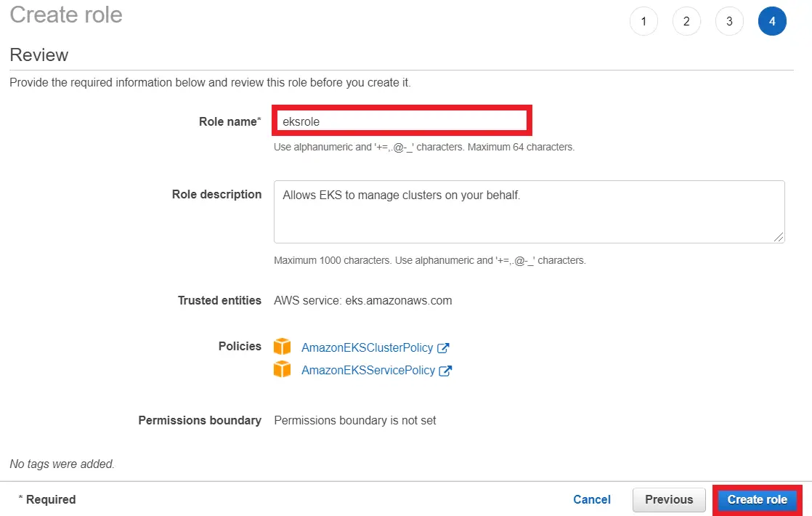Click 'Permissions boundary is not set' text
Viewport: 812px width, 516px height.
pyautogui.click(x=355, y=420)
